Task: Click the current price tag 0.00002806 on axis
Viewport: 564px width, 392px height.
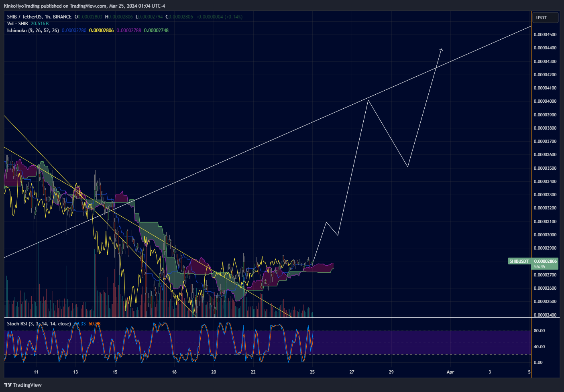Action: tap(545, 261)
